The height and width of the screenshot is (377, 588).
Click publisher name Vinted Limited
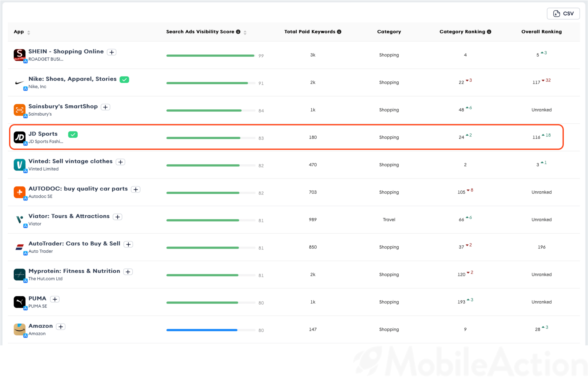(x=44, y=169)
